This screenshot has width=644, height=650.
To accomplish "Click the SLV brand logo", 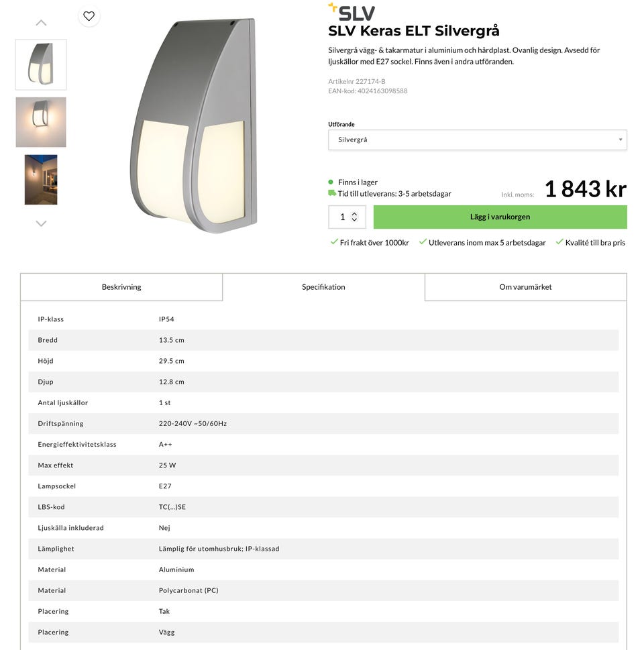I will point(352,11).
